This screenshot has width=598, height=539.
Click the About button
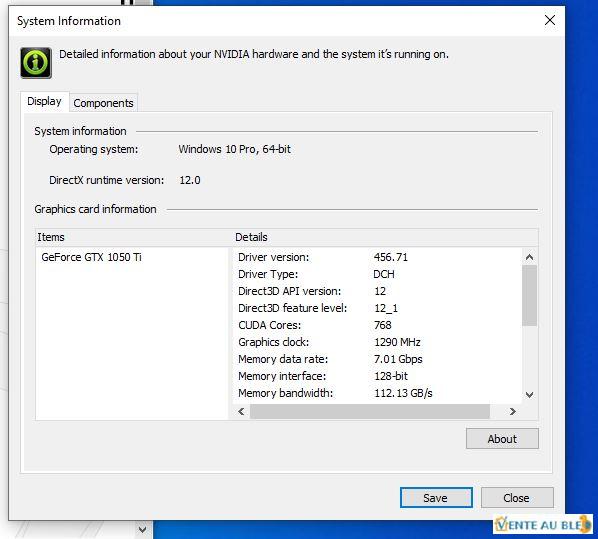coord(502,439)
